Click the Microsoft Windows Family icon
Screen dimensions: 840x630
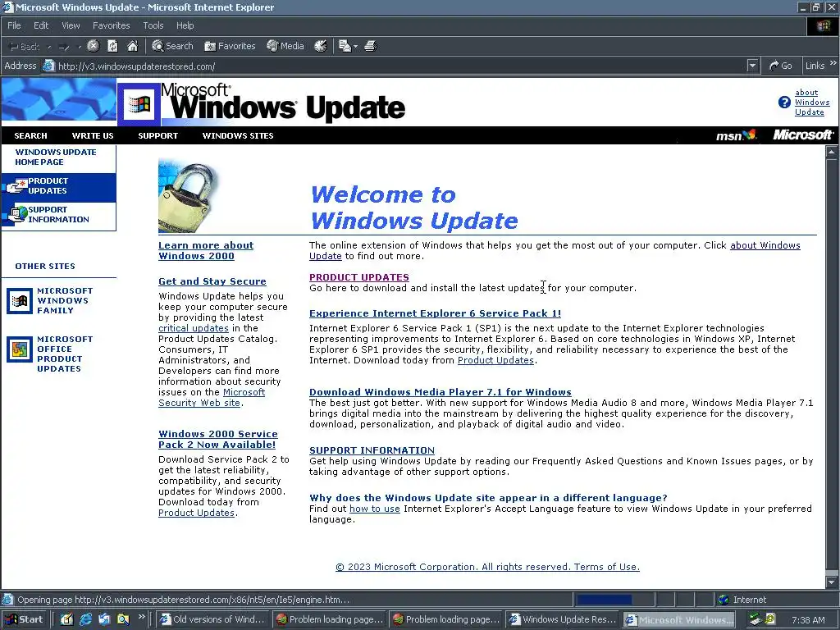click(x=20, y=300)
